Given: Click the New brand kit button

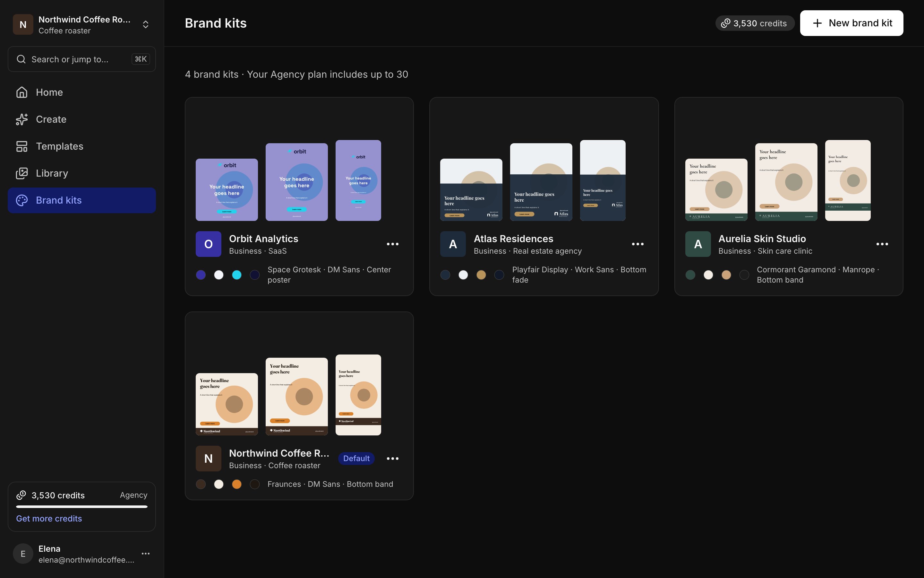Looking at the screenshot, I should coord(851,23).
